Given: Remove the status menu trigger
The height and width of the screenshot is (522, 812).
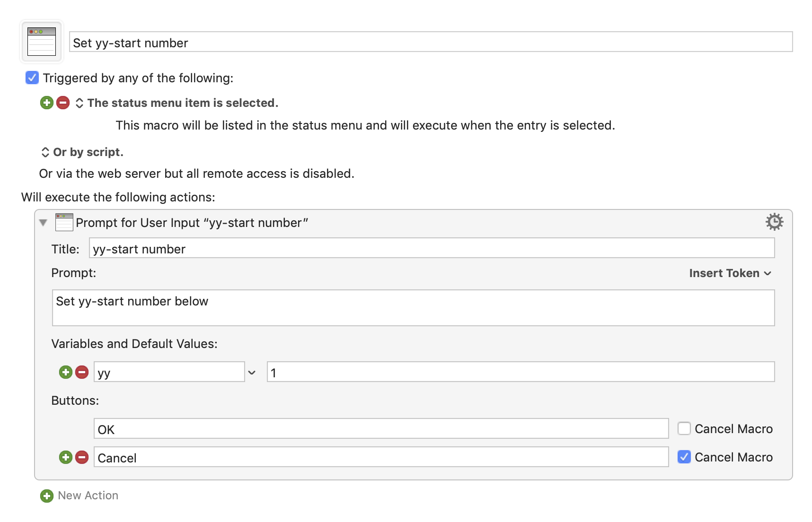Looking at the screenshot, I should (x=63, y=103).
